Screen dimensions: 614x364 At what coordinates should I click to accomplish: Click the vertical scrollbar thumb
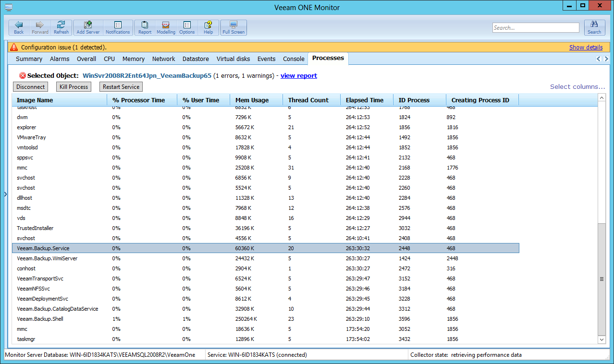[602, 279]
